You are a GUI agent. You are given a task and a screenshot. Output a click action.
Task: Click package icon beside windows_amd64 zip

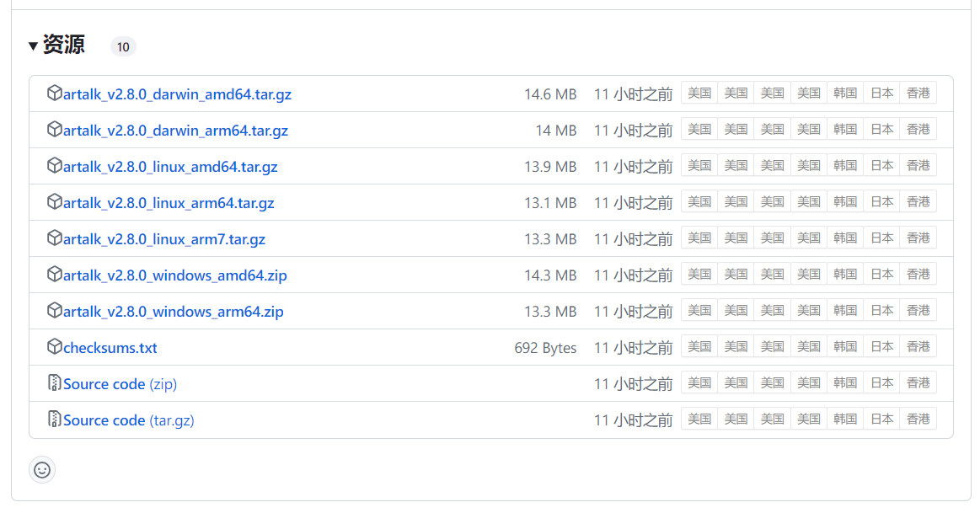click(x=54, y=275)
